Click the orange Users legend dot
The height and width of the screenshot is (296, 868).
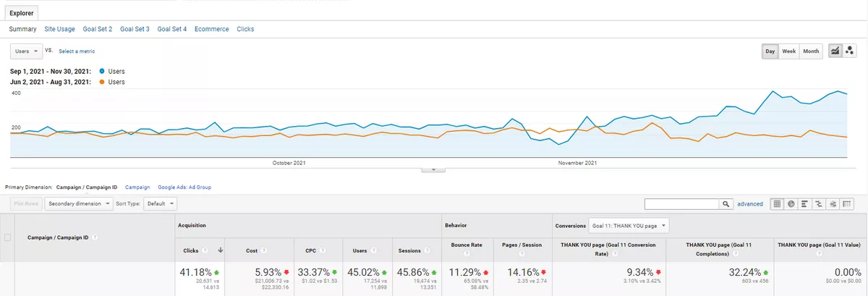pos(101,83)
